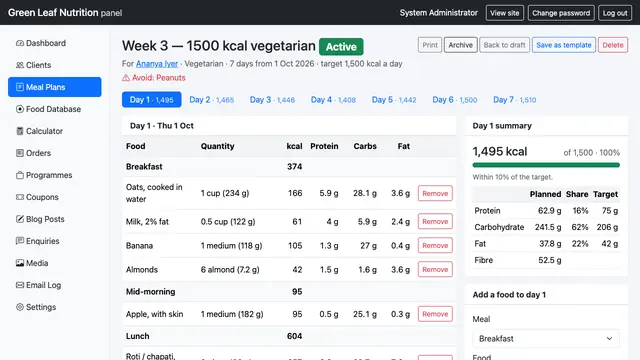Open Blog Posts in sidebar
The image size is (640, 360).
55,219
